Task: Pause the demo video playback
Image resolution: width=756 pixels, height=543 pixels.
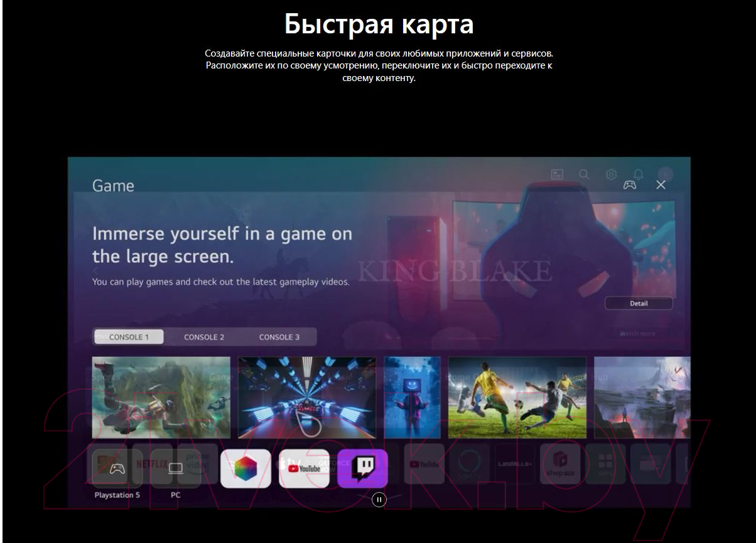Action: (379, 500)
